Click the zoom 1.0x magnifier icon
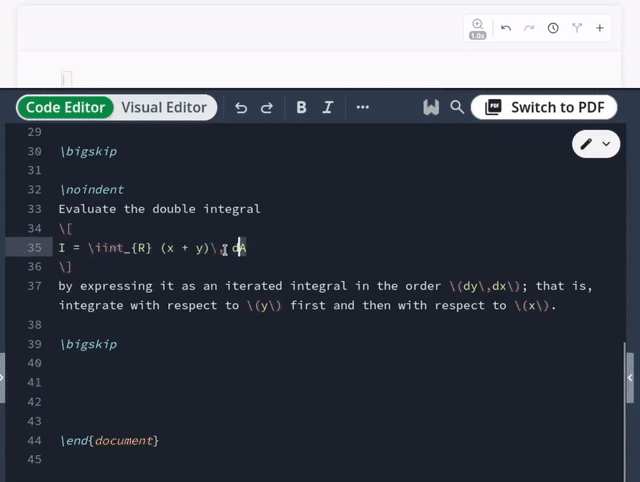The width and height of the screenshot is (640, 482). (478, 28)
